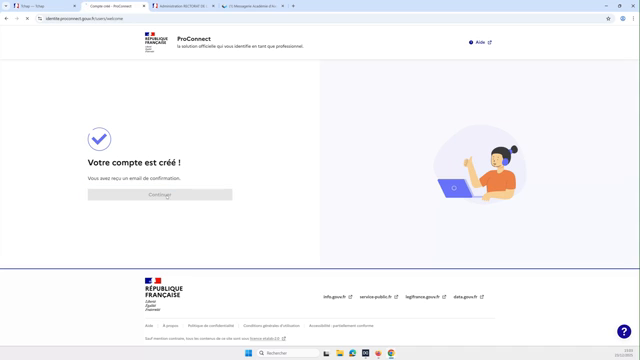Open the round help question-mark button
The height and width of the screenshot is (360, 640).
click(x=624, y=331)
